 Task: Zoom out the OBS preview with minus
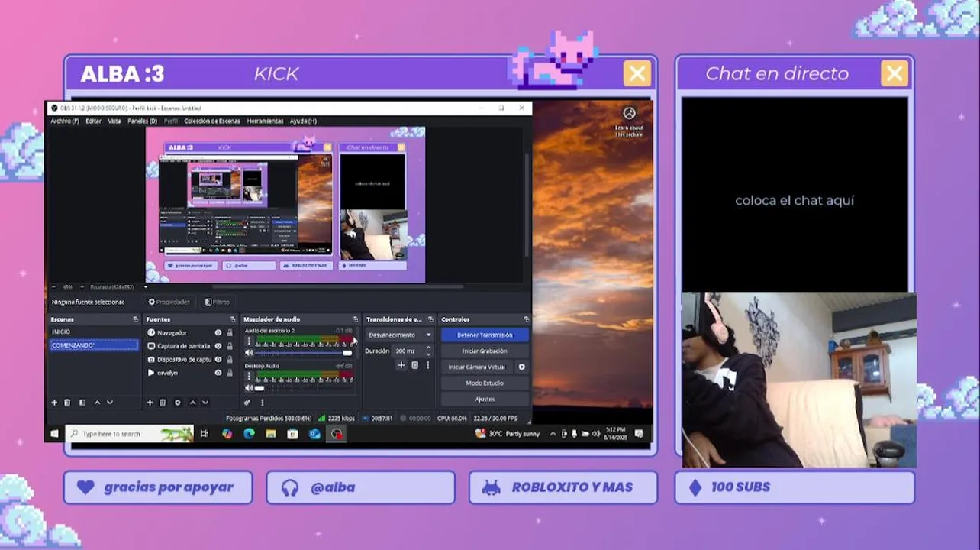click(53, 287)
